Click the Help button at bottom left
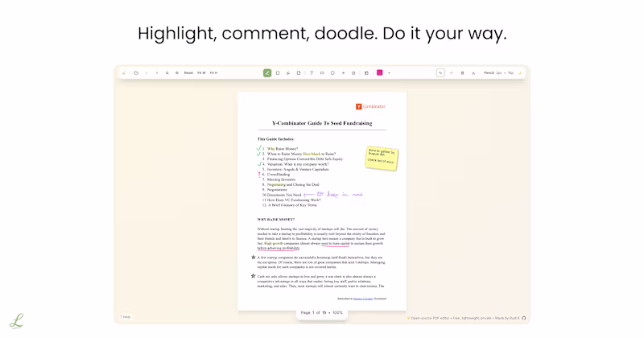 click(126, 317)
